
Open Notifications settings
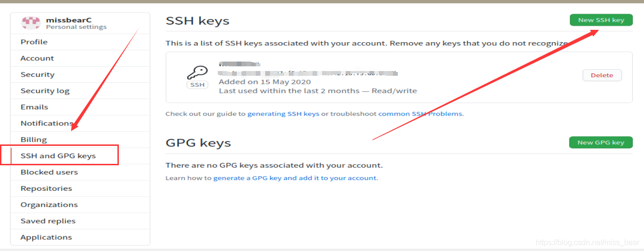tap(46, 123)
